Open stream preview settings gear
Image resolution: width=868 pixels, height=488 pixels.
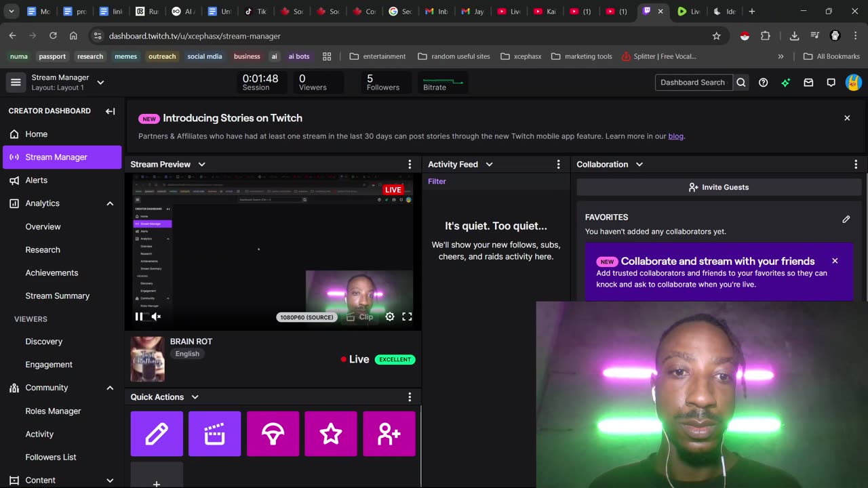click(390, 317)
